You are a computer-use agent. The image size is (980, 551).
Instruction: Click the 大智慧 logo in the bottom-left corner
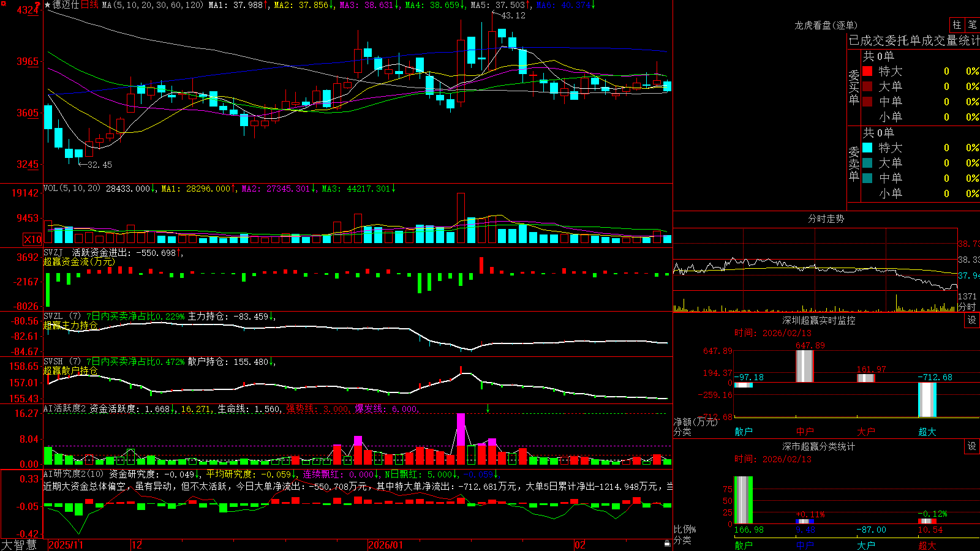click(18, 545)
